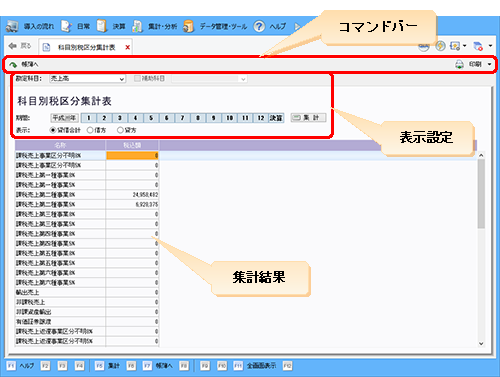
Task: Click the F6 function key button
Action: click(x=131, y=366)
